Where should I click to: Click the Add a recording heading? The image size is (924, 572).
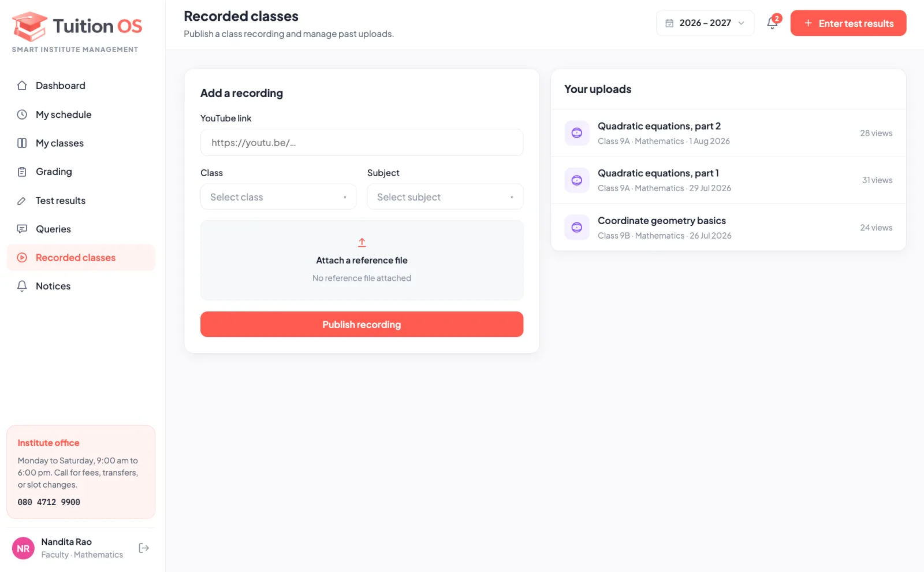[241, 94]
